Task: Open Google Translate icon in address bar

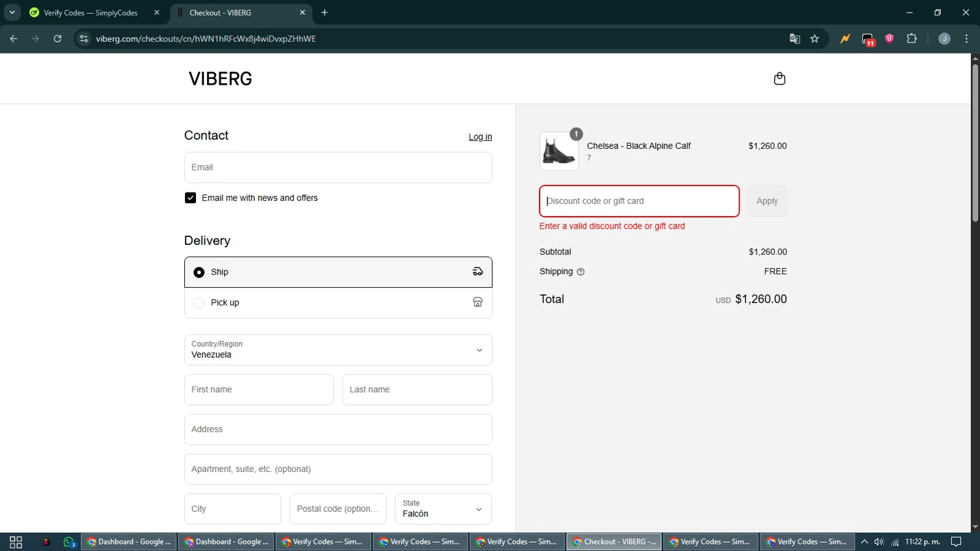Action: pyautogui.click(x=794, y=39)
